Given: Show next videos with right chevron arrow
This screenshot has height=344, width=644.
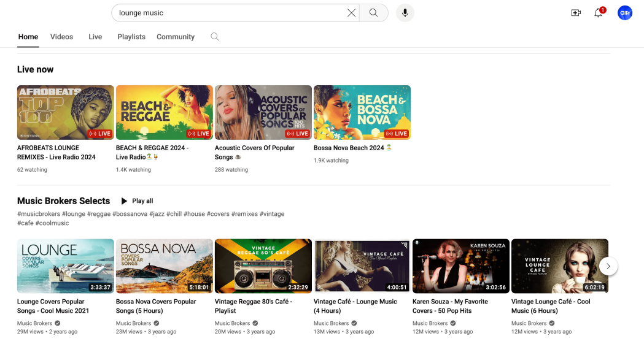Looking at the screenshot, I should click(x=608, y=266).
